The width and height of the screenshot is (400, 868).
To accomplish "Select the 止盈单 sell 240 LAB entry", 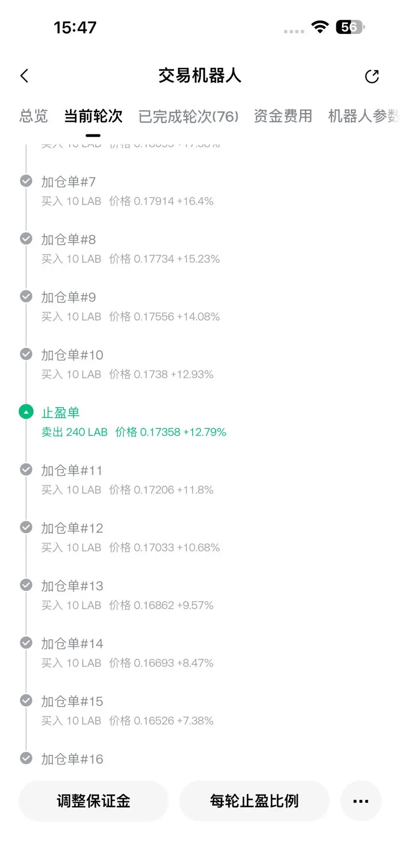I will point(134,422).
